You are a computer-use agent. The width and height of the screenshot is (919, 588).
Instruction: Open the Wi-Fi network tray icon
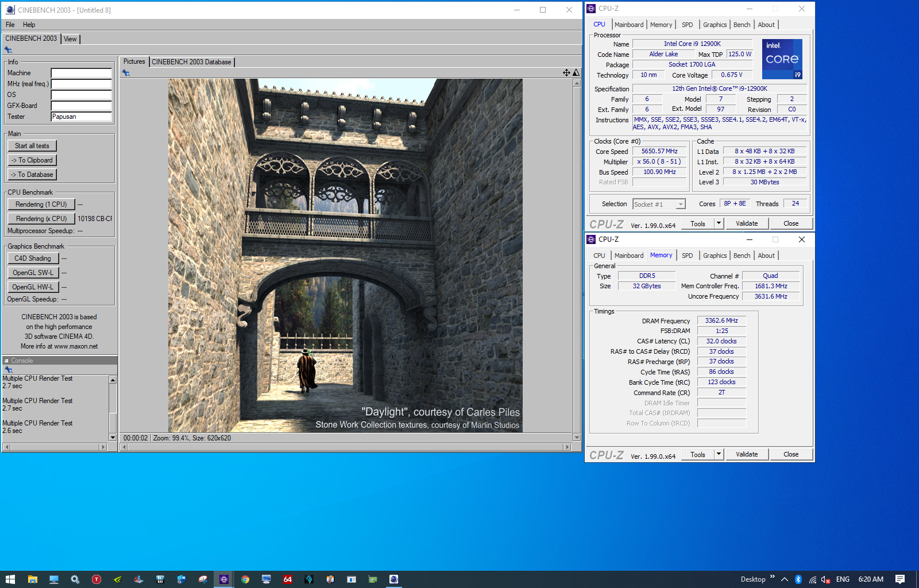click(812, 579)
